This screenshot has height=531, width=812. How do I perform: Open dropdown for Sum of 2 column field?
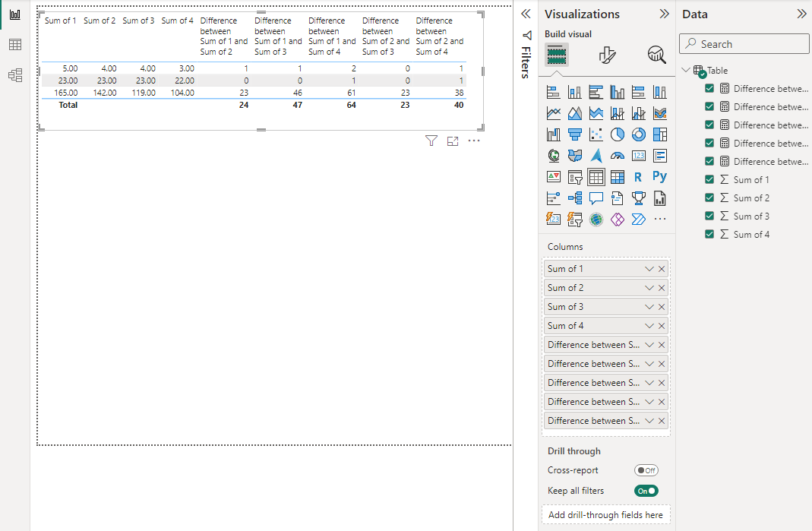point(649,288)
